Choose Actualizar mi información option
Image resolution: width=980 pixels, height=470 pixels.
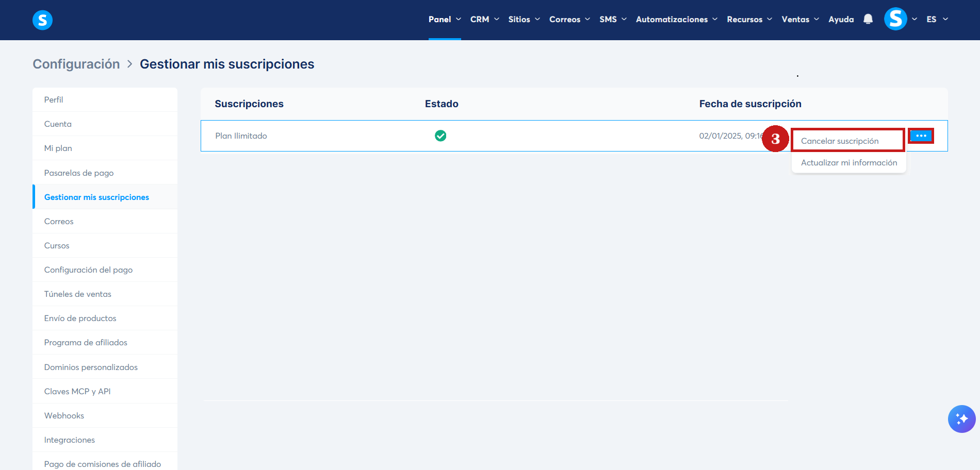click(849, 163)
